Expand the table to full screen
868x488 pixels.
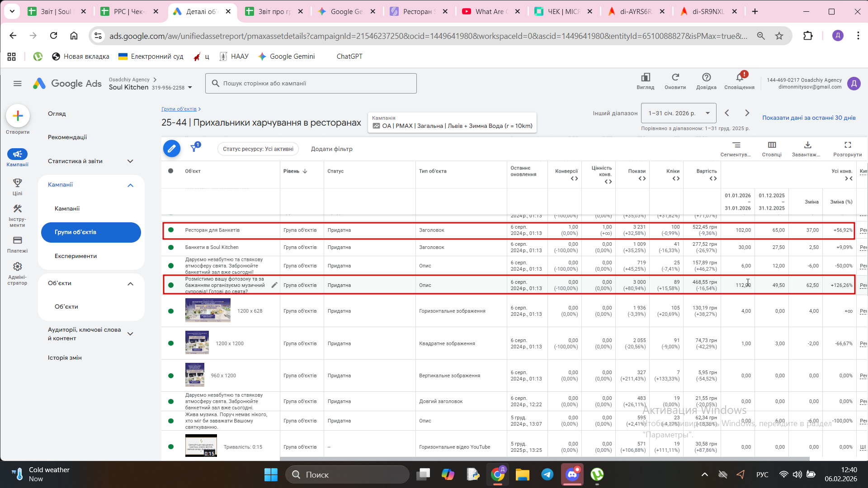pyautogui.click(x=848, y=145)
